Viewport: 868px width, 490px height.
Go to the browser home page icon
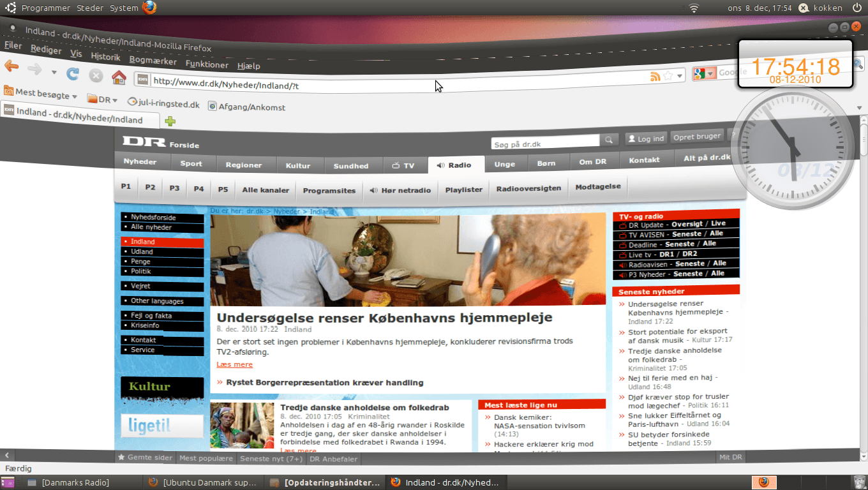pos(119,78)
